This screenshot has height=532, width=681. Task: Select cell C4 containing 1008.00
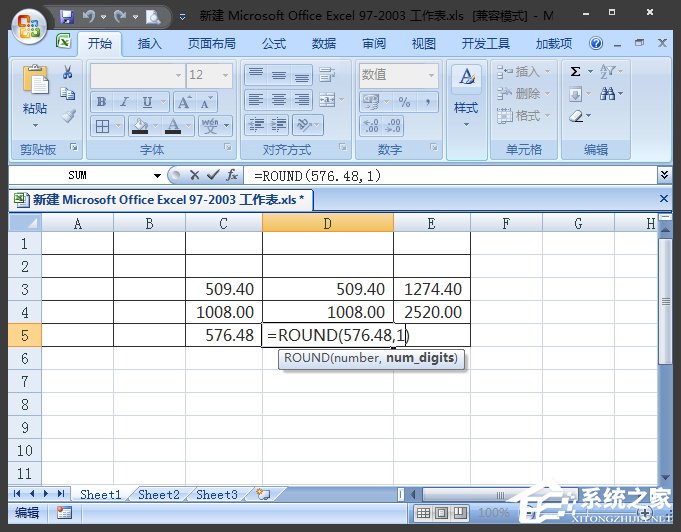tap(223, 312)
